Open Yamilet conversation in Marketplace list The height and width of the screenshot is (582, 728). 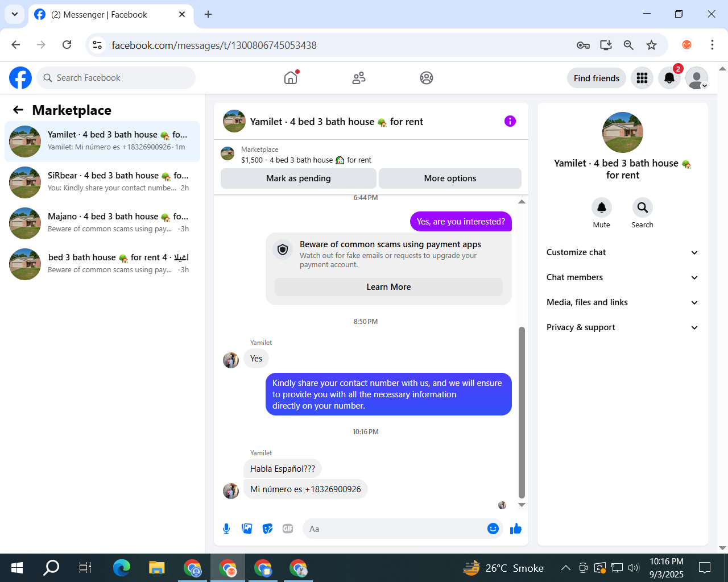pos(102,142)
